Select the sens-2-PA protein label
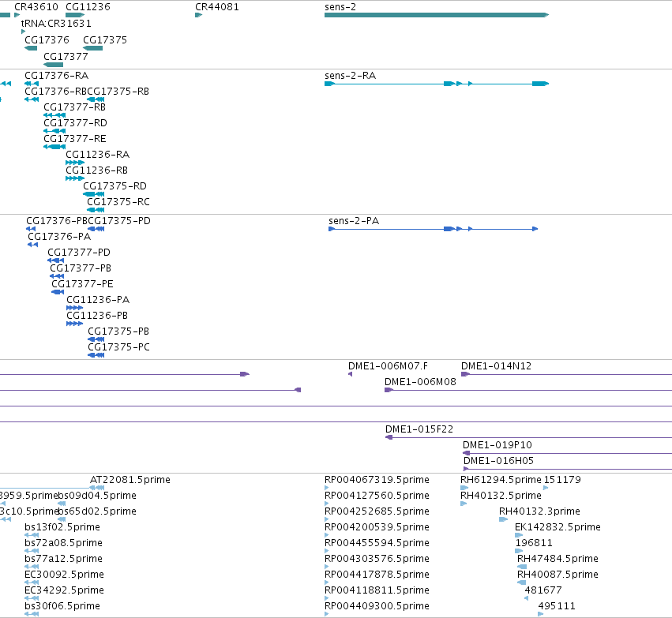Screen dimensions: 672x618 354,221
